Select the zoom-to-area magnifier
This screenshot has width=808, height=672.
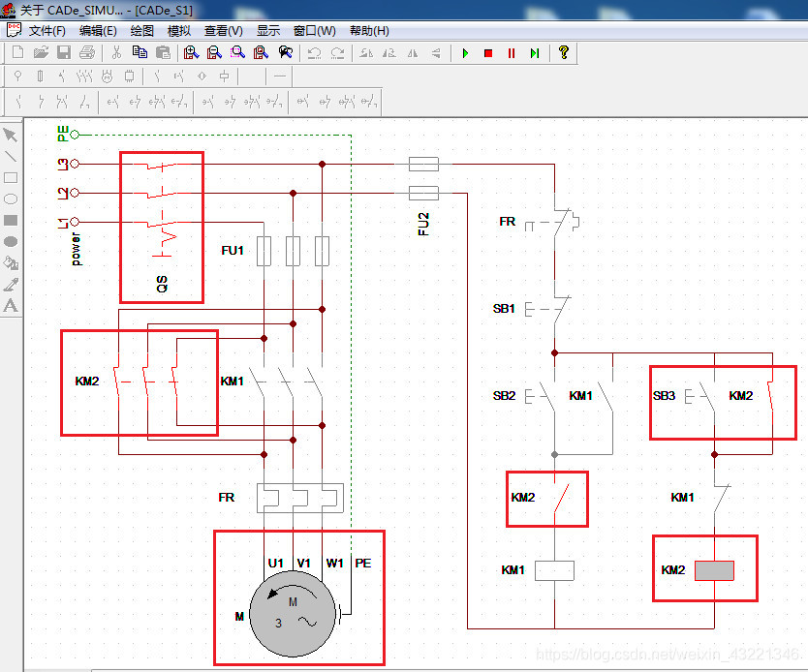(237, 52)
